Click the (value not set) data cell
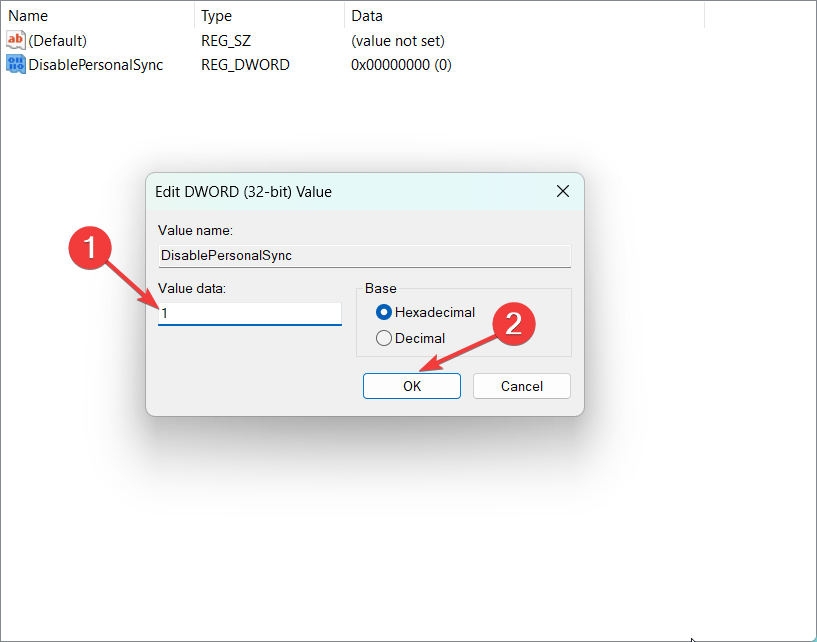This screenshot has width=817, height=642. click(398, 41)
